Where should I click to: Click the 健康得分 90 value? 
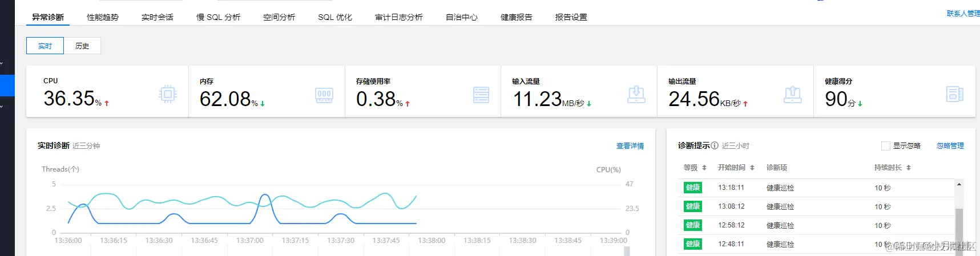pos(836,99)
